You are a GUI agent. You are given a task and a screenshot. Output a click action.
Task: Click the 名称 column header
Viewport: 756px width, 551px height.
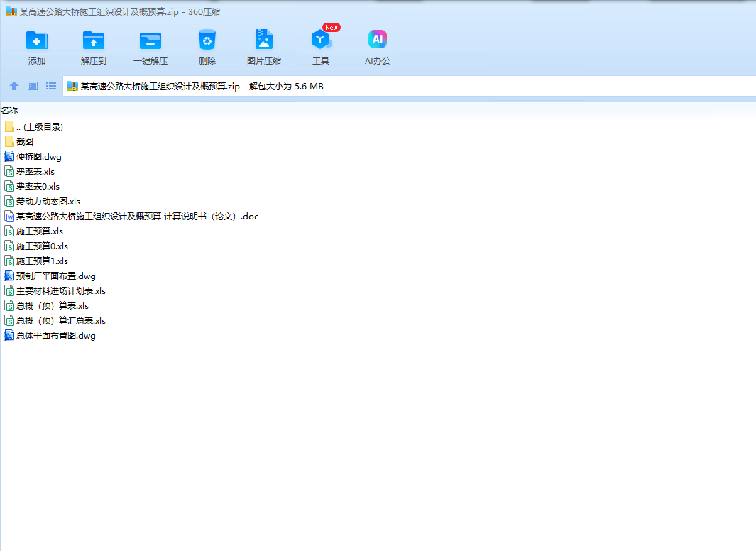pyautogui.click(x=9, y=110)
